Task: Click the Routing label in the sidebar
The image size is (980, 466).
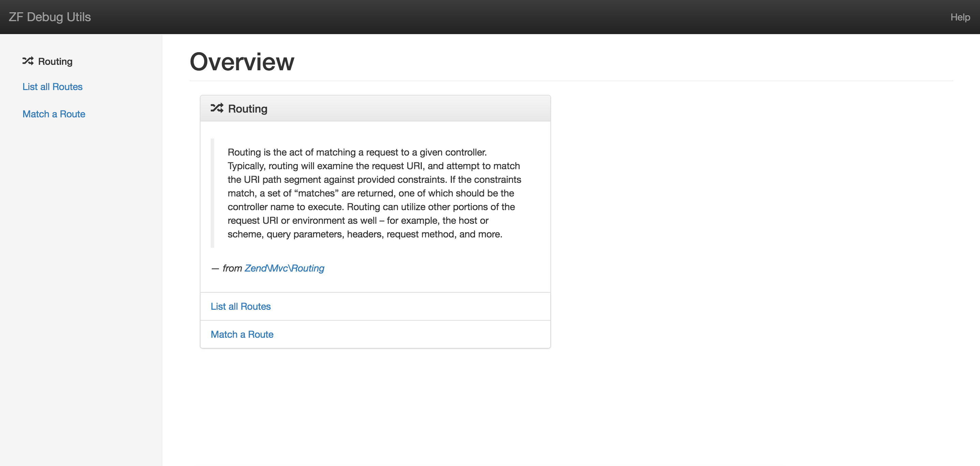Action: coord(55,62)
